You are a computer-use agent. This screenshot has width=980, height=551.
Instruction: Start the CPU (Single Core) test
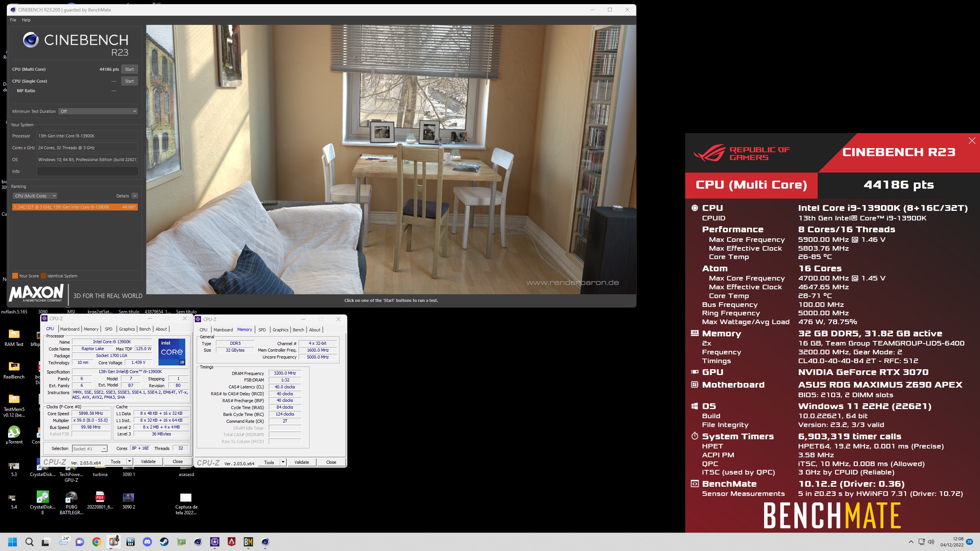129,81
